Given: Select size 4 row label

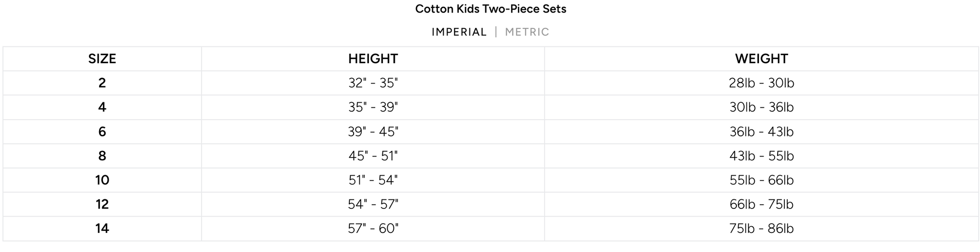Looking at the screenshot, I should click(102, 107).
